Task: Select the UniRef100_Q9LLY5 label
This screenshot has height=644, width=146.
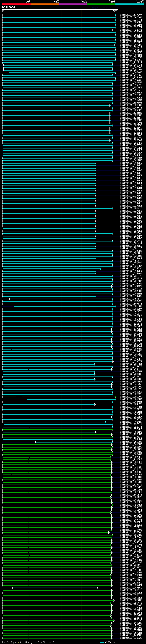Action: pos(131,464)
